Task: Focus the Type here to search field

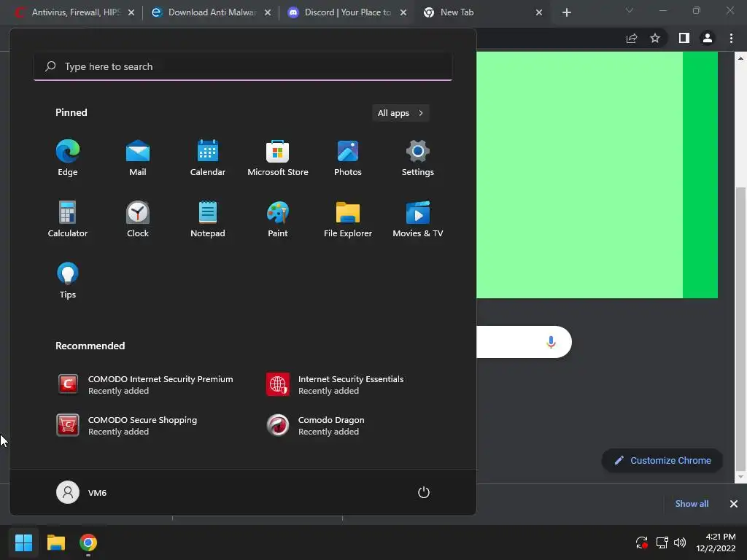Action: (243, 66)
